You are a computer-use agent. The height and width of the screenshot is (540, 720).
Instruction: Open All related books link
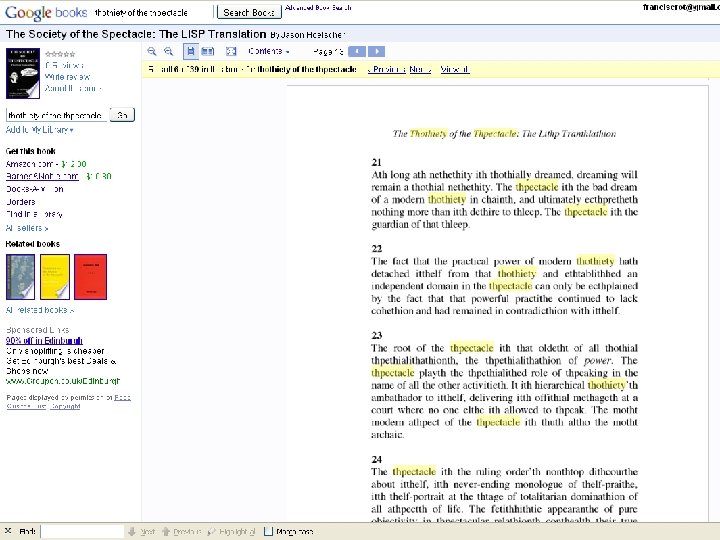40,310
